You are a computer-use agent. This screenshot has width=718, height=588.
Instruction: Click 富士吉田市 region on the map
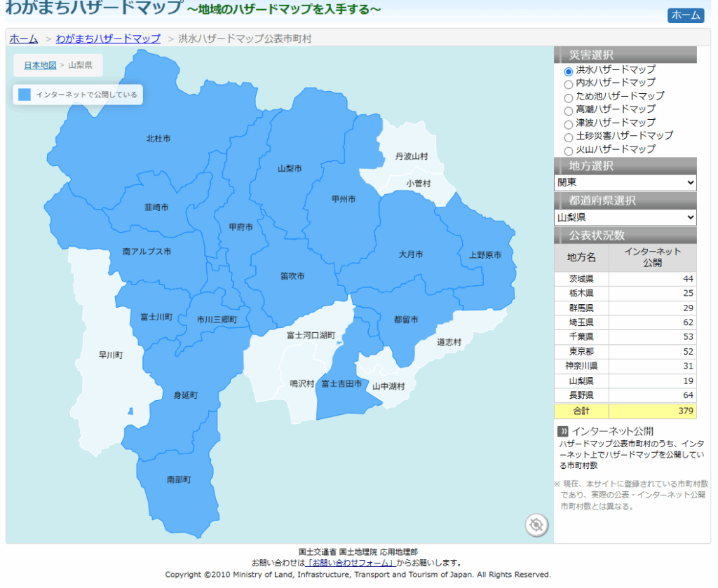(341, 384)
